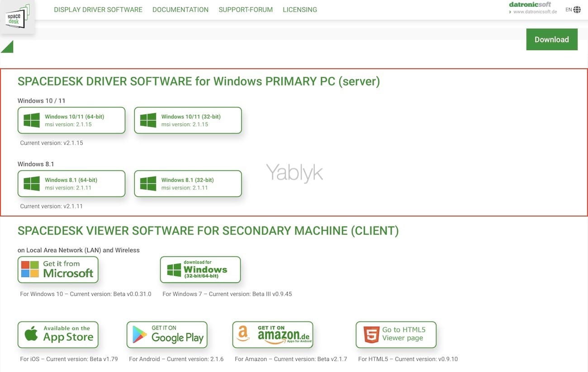The image size is (588, 372).
Task: Click the Amazon logo icon
Action: point(243,334)
